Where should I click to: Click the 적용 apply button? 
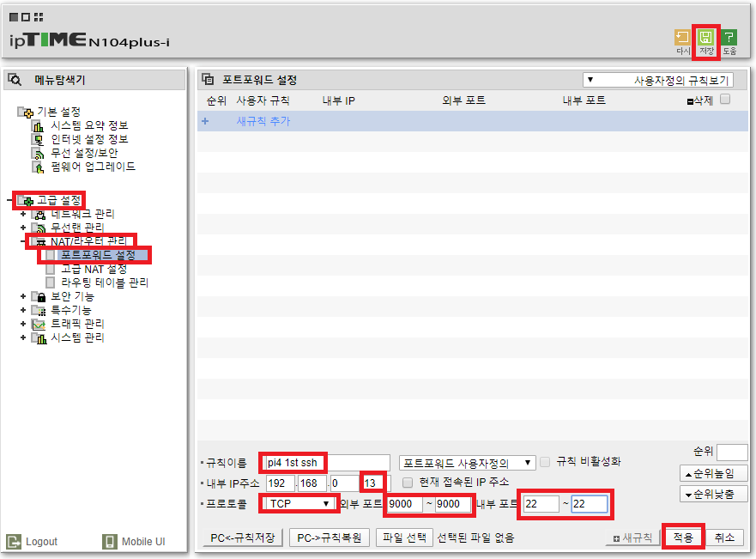683,537
